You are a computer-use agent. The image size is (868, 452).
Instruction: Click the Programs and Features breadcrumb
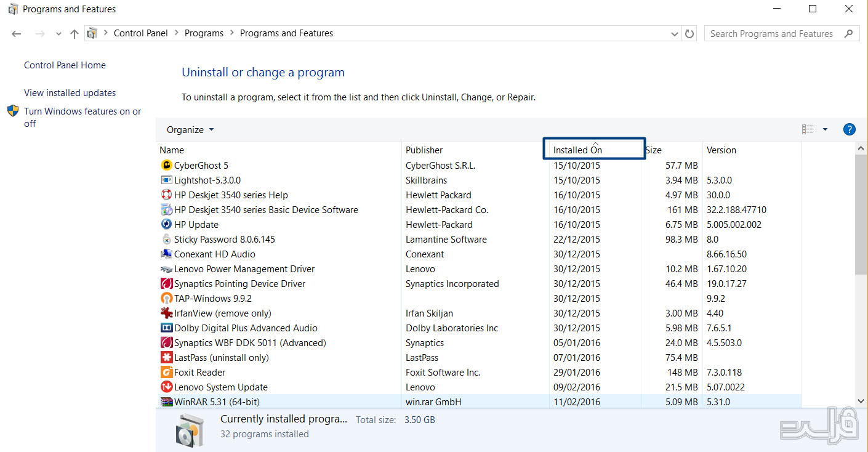(x=286, y=33)
